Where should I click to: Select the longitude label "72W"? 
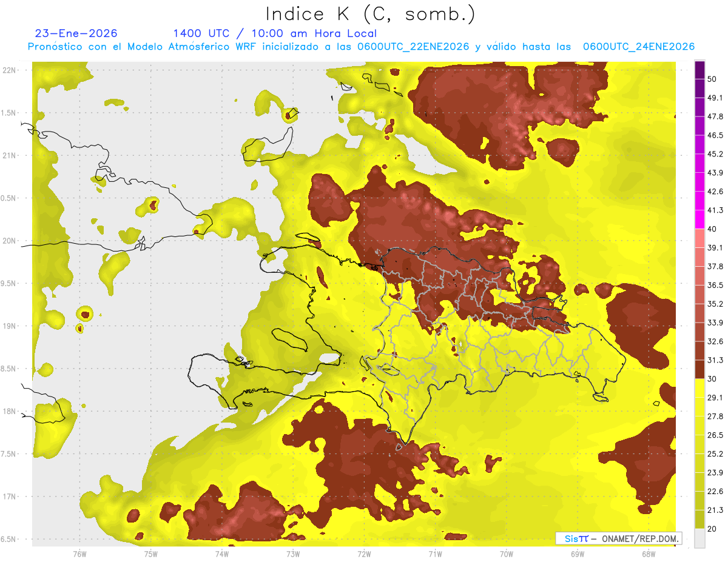coord(364,554)
